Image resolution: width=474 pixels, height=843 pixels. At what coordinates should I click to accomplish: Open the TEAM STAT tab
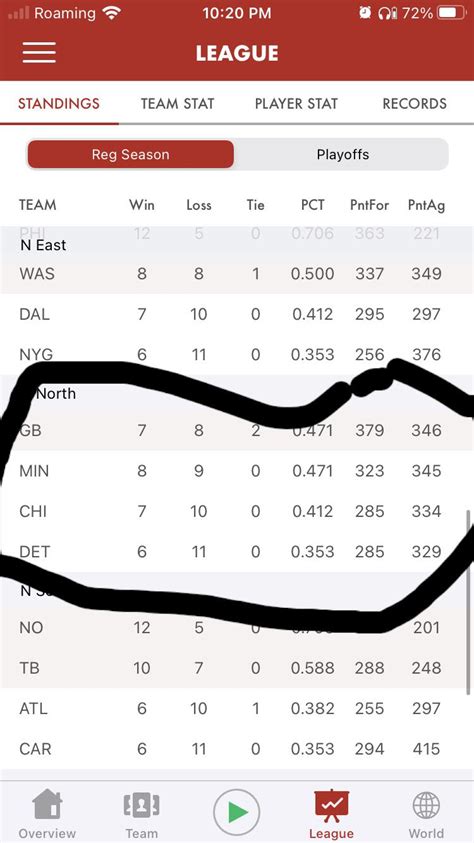pos(177,104)
